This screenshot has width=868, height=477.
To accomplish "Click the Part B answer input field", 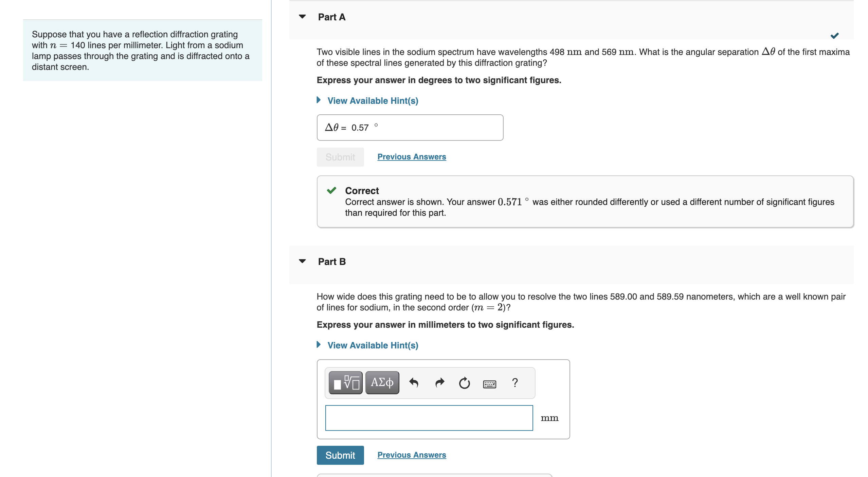I will tap(429, 418).
